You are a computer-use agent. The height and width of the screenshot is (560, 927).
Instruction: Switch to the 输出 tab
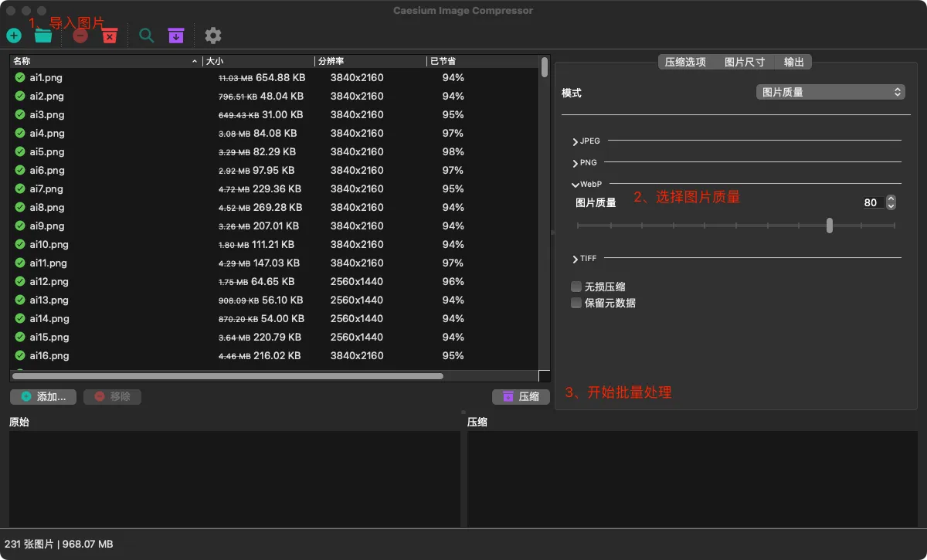click(x=793, y=62)
